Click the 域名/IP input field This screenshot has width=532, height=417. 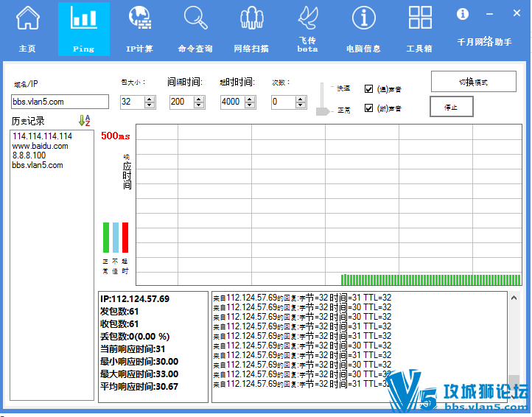(60, 102)
